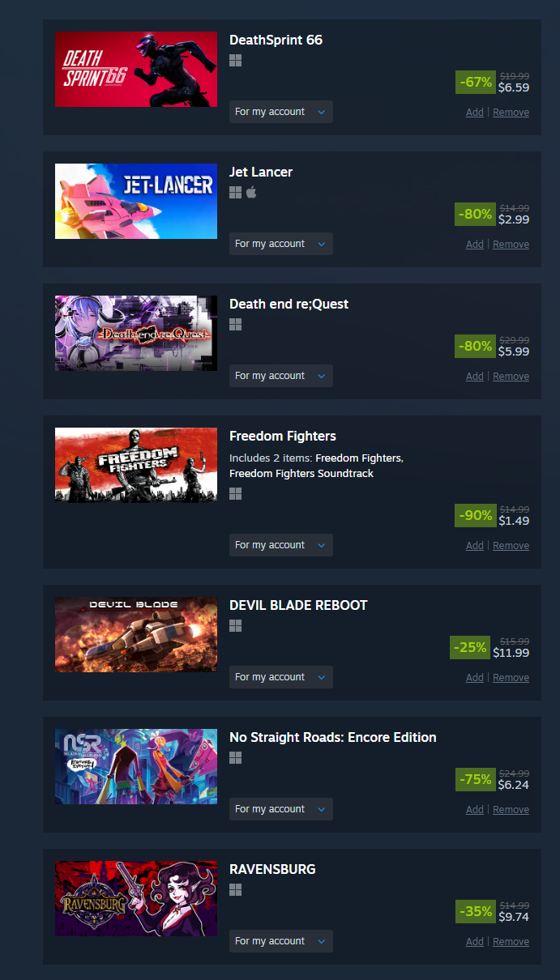Click the Apple macOS icon under Jet Lancer
The image size is (560, 980).
251,192
